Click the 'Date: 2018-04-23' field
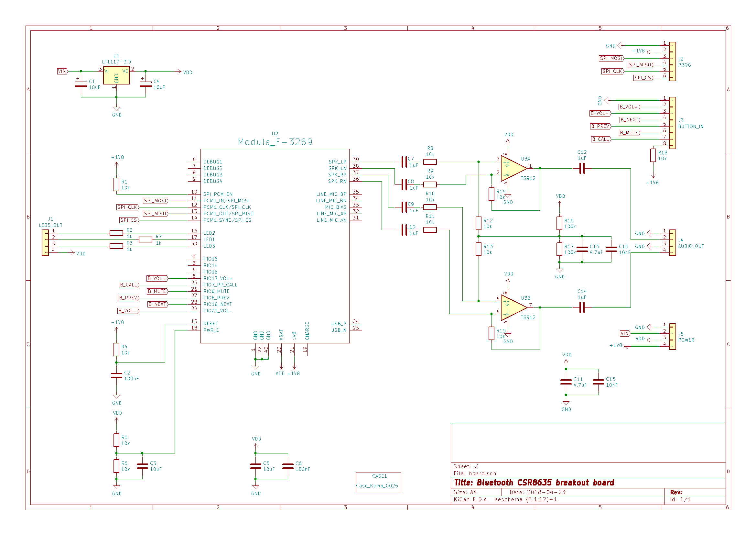The height and width of the screenshot is (535, 756). click(537, 492)
